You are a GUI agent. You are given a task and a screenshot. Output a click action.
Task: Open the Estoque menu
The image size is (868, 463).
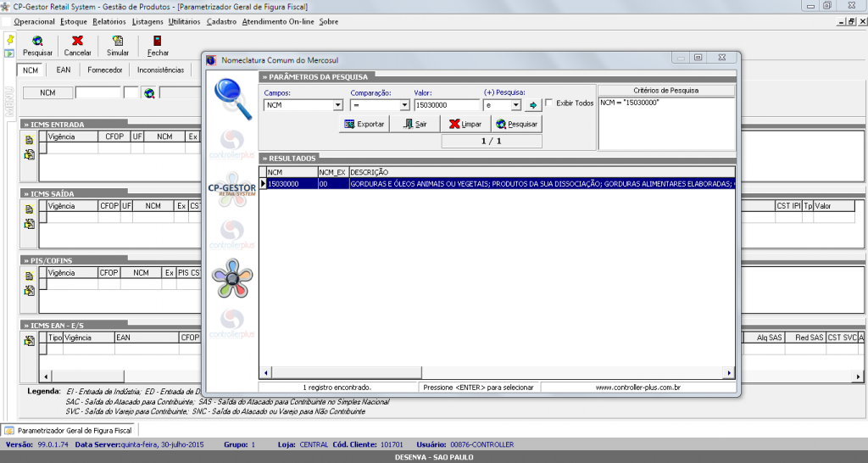click(x=74, y=21)
